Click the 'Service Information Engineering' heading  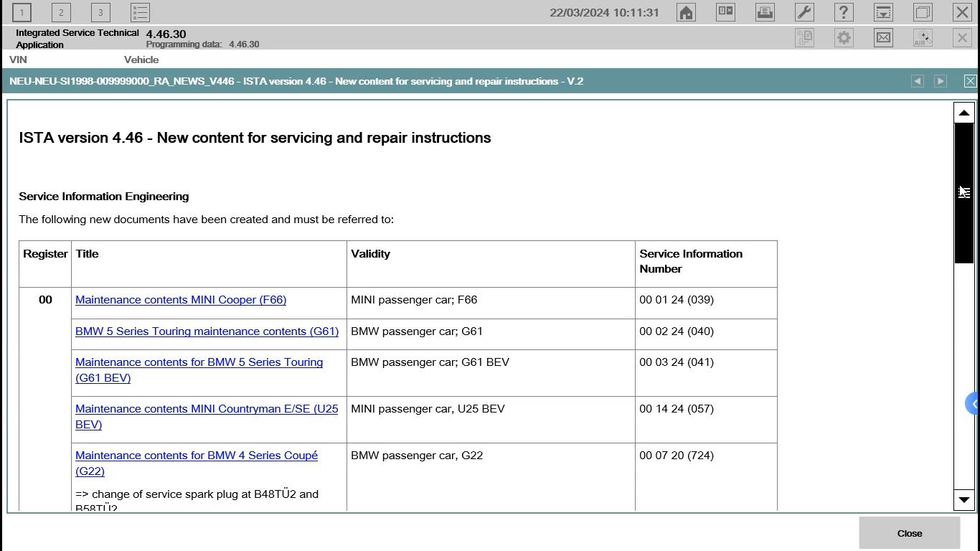coord(104,197)
